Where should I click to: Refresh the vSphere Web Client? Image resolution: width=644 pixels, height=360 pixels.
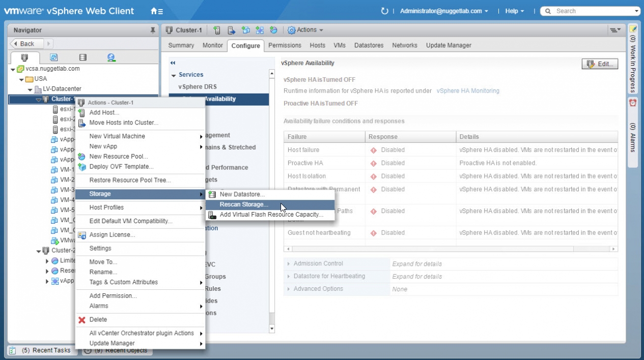coord(384,11)
